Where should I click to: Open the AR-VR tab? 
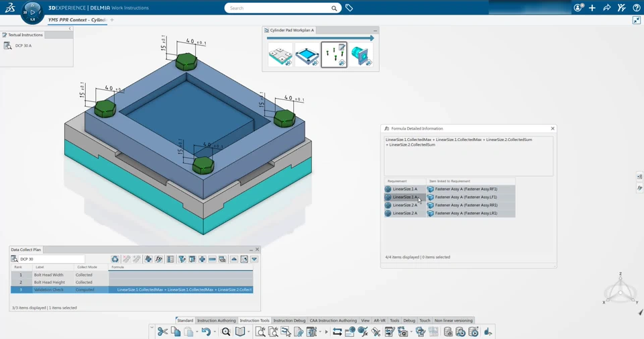point(380,320)
